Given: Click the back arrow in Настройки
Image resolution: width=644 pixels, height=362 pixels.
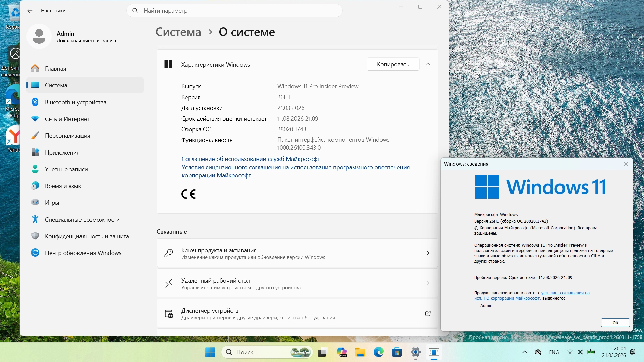Looking at the screenshot, I should (30, 11).
